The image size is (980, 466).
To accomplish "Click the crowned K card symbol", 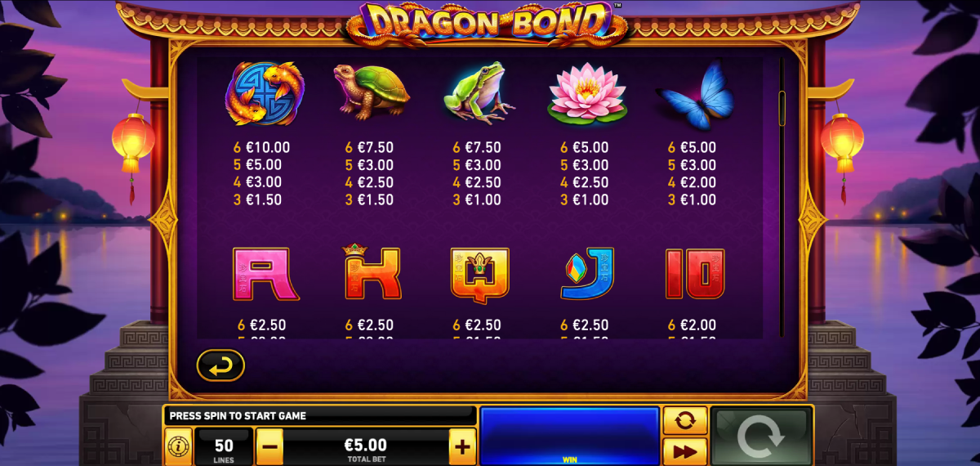I will tap(372, 272).
